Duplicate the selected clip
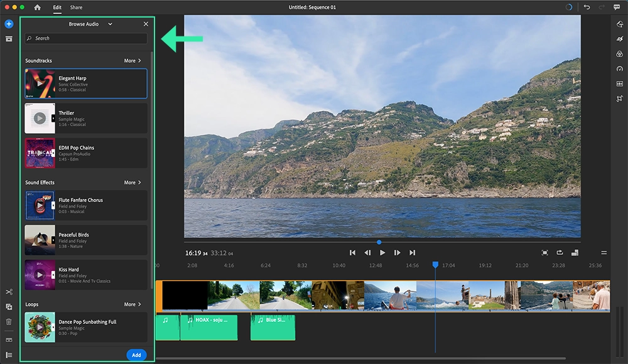Viewport: 628px width, 364px height. pyautogui.click(x=9, y=306)
